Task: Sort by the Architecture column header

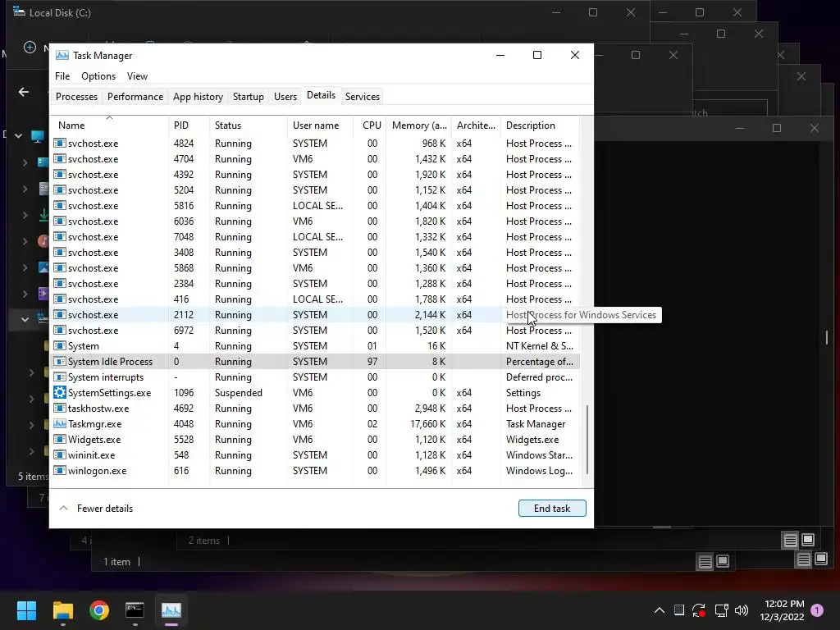Action: coord(476,125)
